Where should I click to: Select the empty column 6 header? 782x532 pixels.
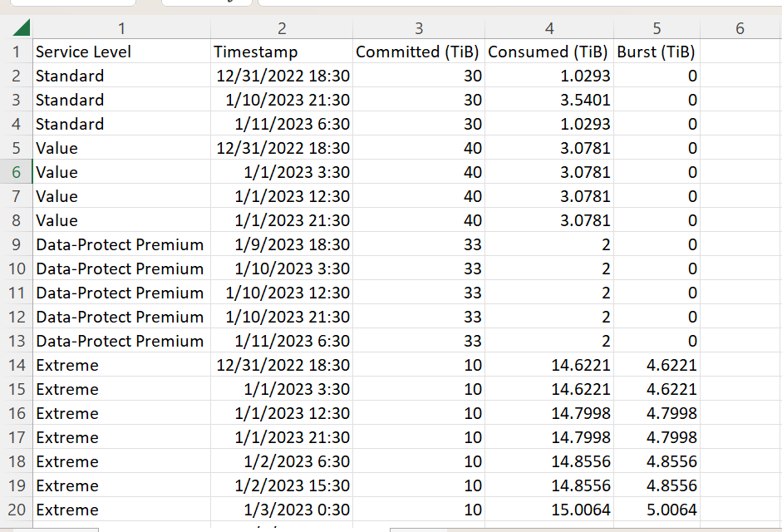pyautogui.click(x=740, y=29)
